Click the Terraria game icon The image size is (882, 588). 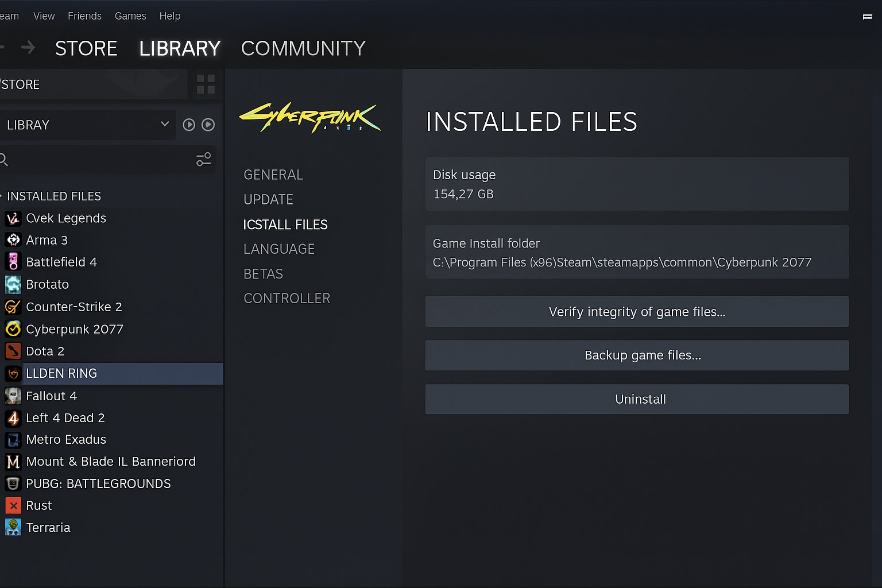coord(13,527)
